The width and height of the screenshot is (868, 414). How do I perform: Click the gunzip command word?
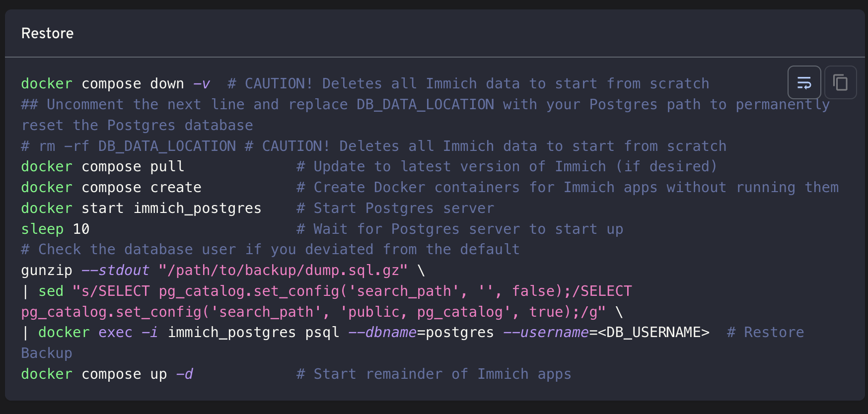tap(47, 270)
